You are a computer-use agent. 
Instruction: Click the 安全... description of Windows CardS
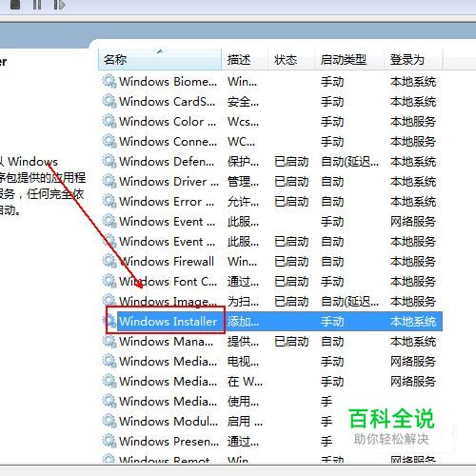coord(243,101)
